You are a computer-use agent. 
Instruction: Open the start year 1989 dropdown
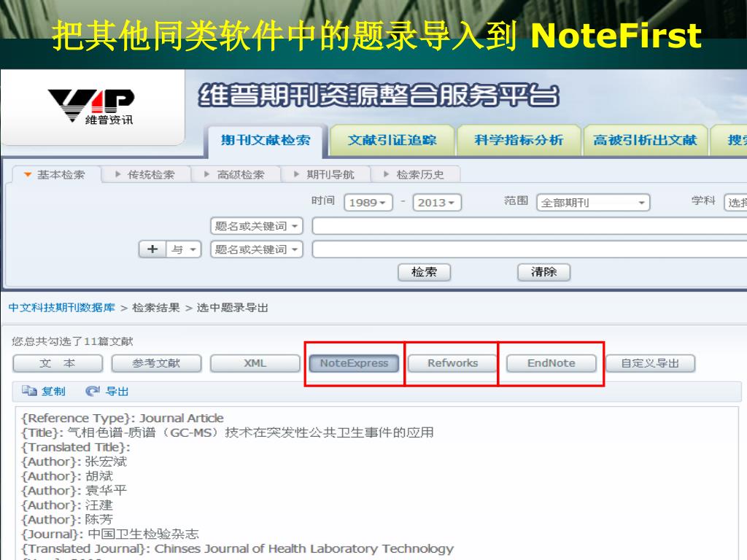coord(368,203)
